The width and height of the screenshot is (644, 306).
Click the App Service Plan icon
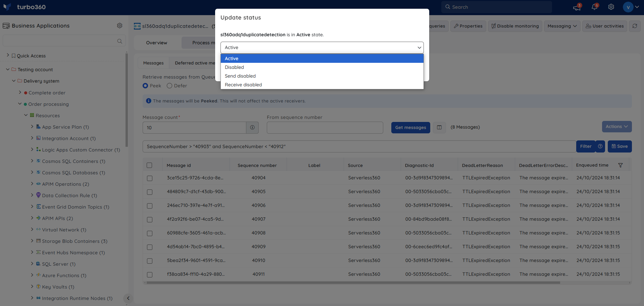point(38,127)
